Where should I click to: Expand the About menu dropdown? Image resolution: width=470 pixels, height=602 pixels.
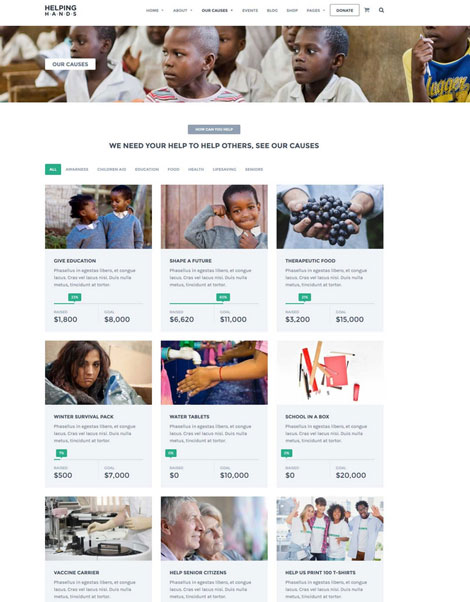pos(182,10)
